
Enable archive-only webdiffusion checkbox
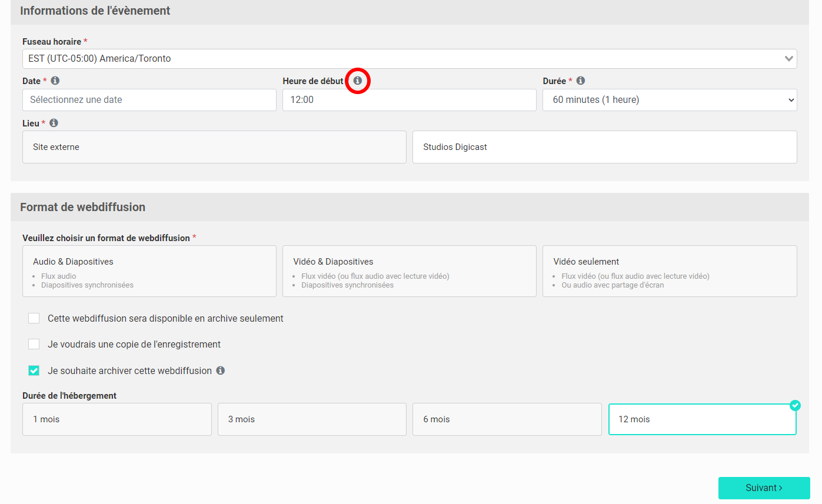point(34,318)
